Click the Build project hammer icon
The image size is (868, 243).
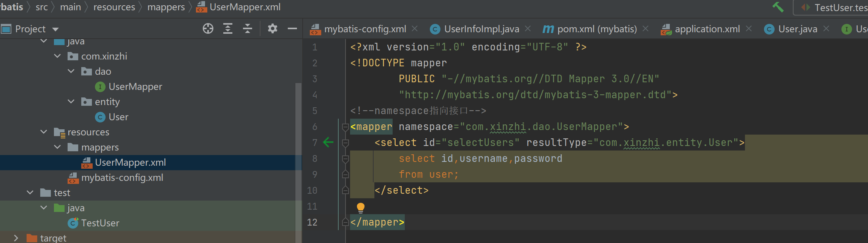[778, 7]
